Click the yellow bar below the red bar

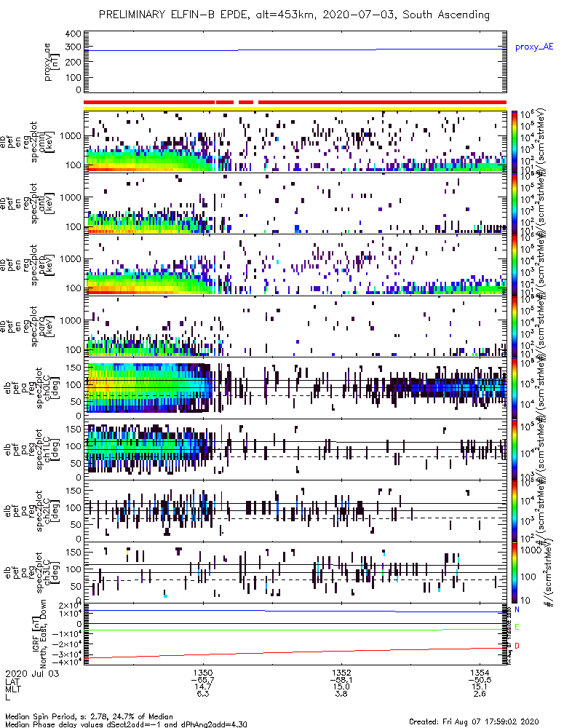point(295,108)
